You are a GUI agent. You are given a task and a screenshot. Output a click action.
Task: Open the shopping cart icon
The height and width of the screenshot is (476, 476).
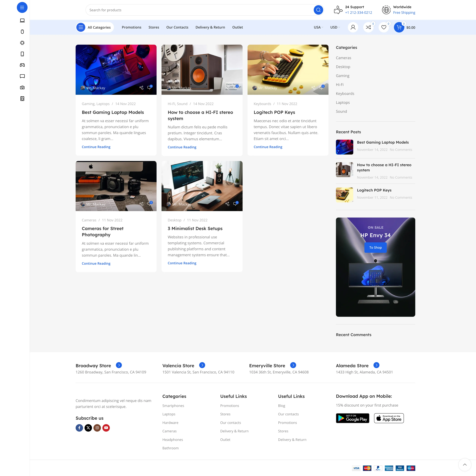pos(399,27)
